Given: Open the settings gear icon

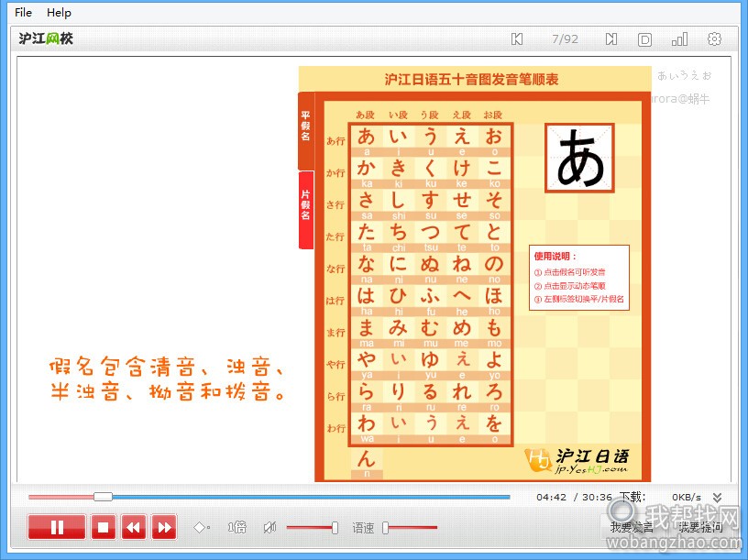Looking at the screenshot, I should 714,39.
